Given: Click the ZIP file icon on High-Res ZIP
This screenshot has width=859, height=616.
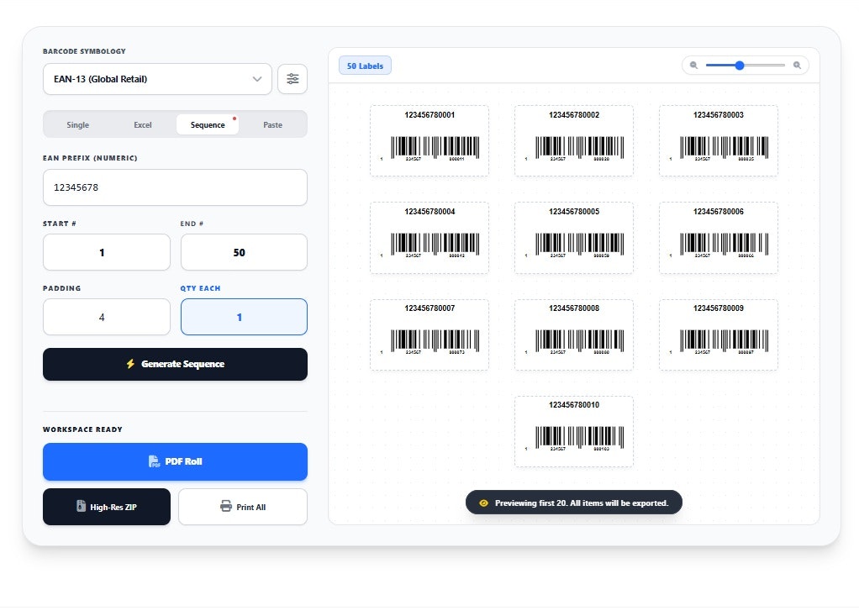Looking at the screenshot, I should 81,506.
